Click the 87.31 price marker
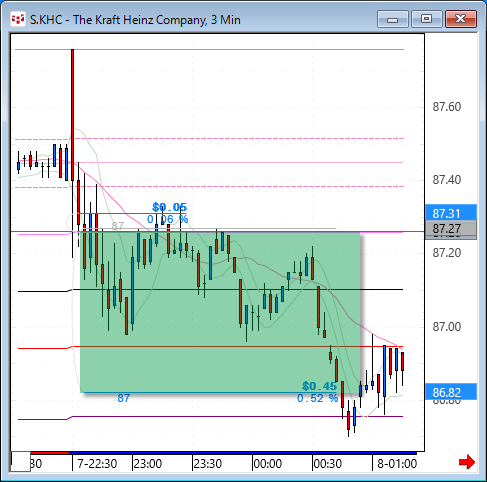487x482 pixels. pyautogui.click(x=451, y=213)
